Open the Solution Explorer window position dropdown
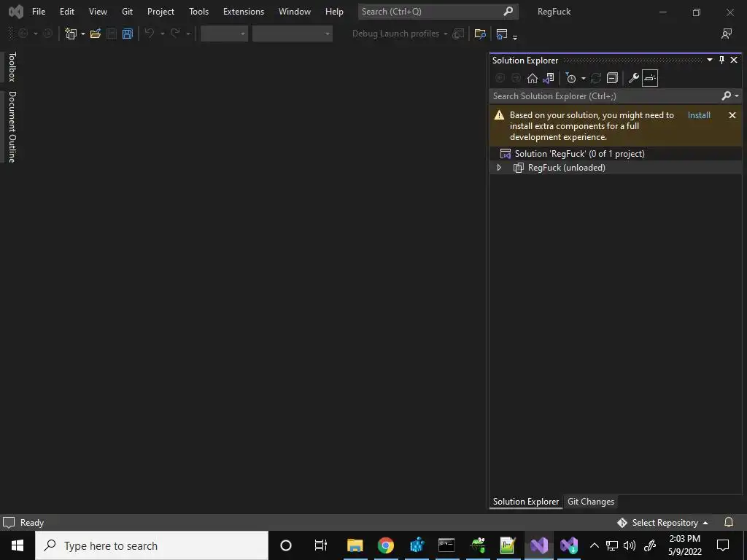This screenshot has height=560, width=747. tap(709, 60)
